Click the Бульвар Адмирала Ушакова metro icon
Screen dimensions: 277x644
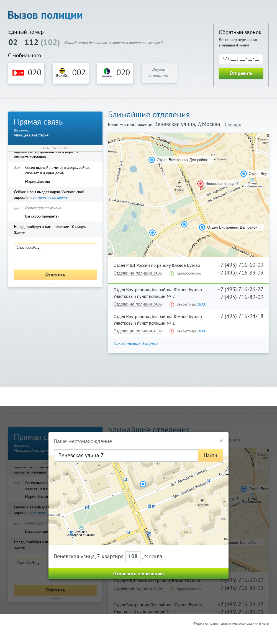[x=81, y=528]
